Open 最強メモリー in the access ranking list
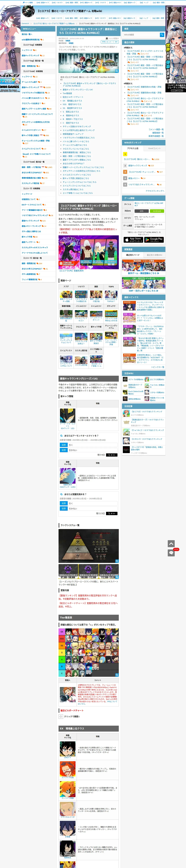 [134, 178]
